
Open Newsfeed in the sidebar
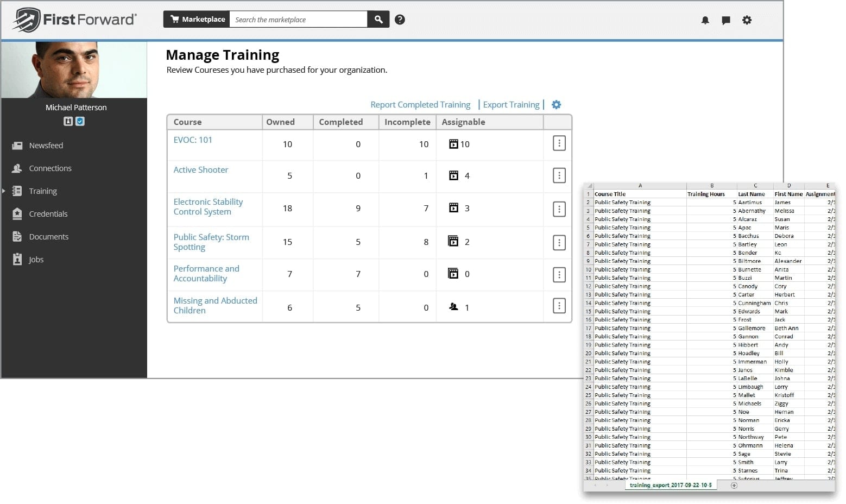46,146
